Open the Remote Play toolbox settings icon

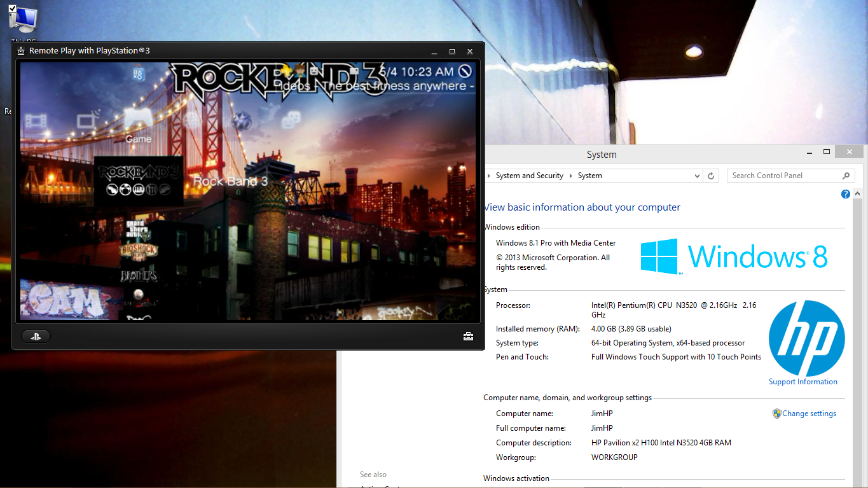[468, 337]
